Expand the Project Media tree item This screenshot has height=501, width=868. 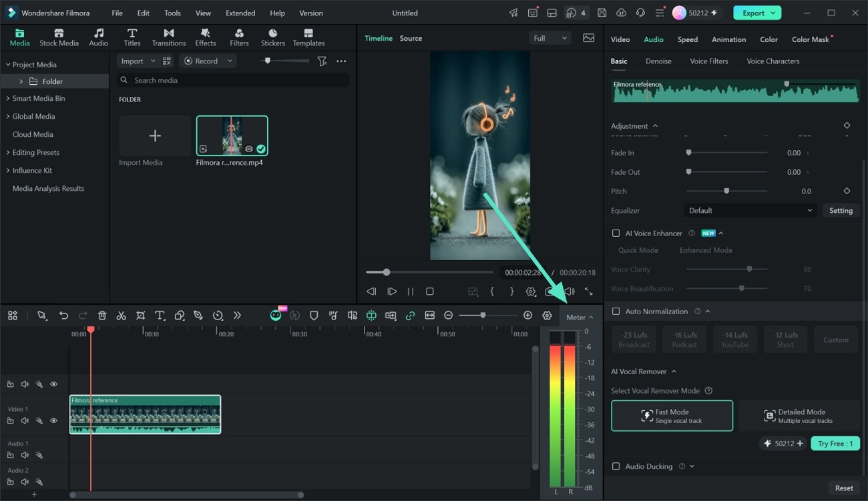pyautogui.click(x=8, y=65)
